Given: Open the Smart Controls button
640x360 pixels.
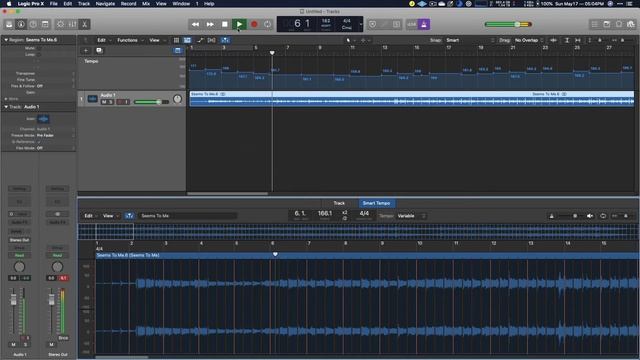Looking at the screenshot, I should [x=60, y=24].
